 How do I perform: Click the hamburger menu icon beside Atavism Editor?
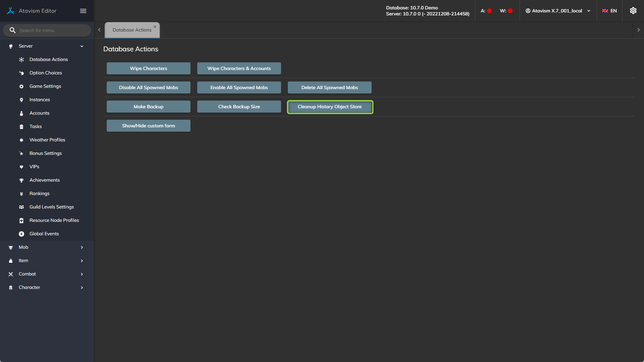pyautogui.click(x=83, y=11)
